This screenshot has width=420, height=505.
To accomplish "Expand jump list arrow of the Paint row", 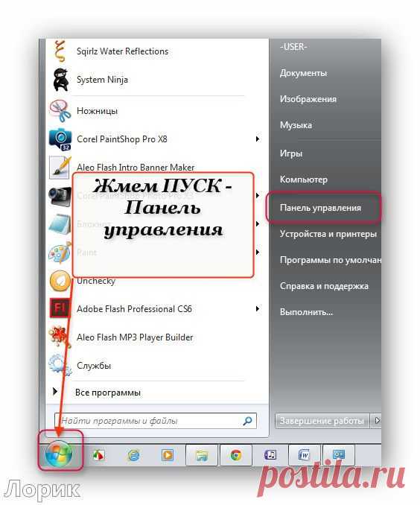I will (258, 252).
